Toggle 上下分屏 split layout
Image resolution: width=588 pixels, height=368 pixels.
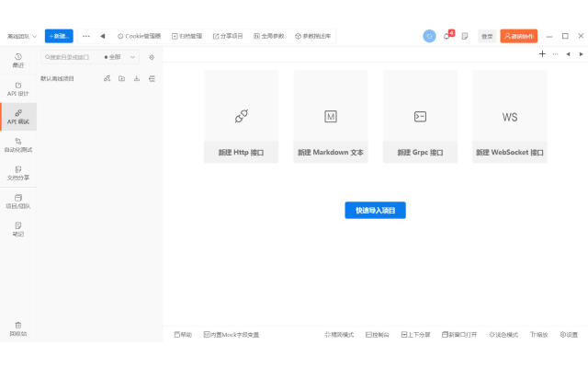click(x=415, y=335)
